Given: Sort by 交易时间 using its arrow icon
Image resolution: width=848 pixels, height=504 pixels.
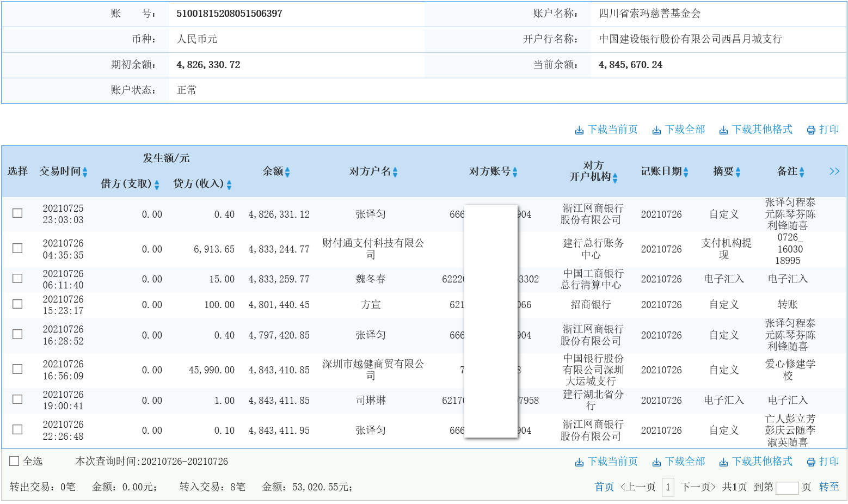Looking at the screenshot, I should point(85,172).
